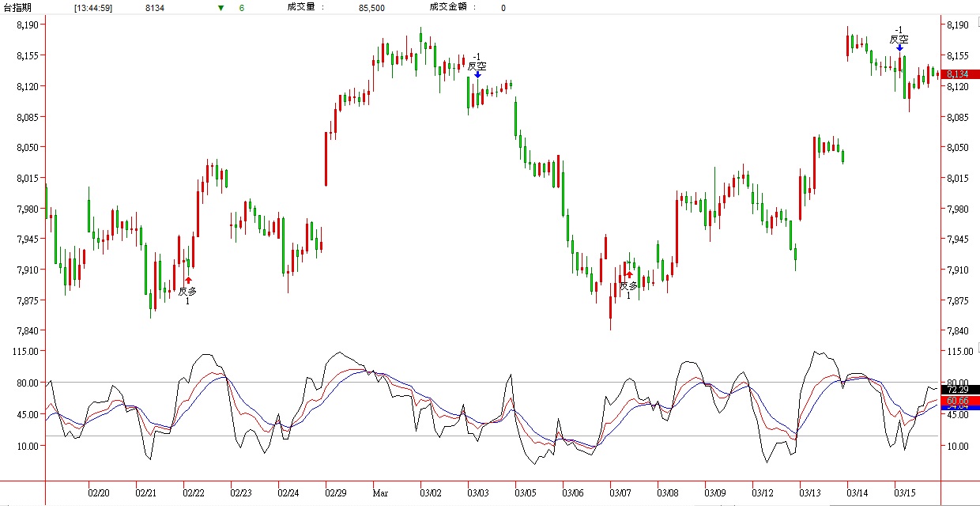Click the Mar month label
The height and width of the screenshot is (513, 980).
click(x=380, y=492)
